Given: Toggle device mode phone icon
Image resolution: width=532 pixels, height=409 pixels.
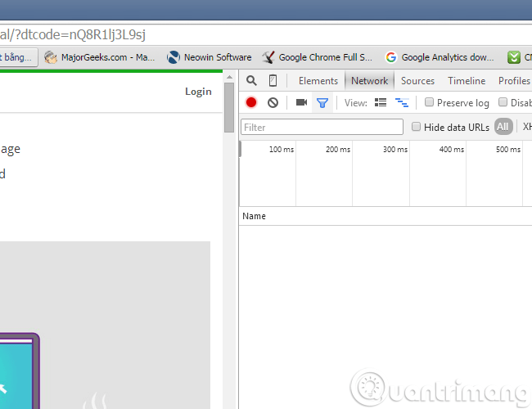Looking at the screenshot, I should 273,81.
